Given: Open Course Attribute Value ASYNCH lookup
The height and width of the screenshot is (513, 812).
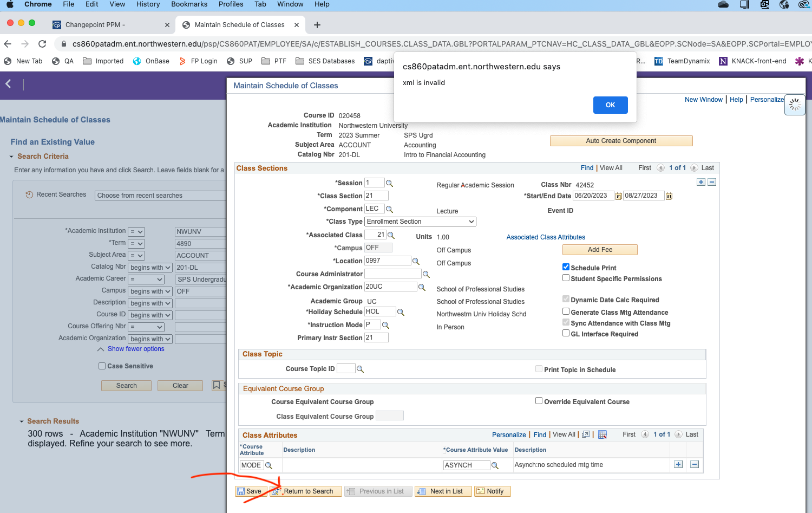Looking at the screenshot, I should coord(495,465).
